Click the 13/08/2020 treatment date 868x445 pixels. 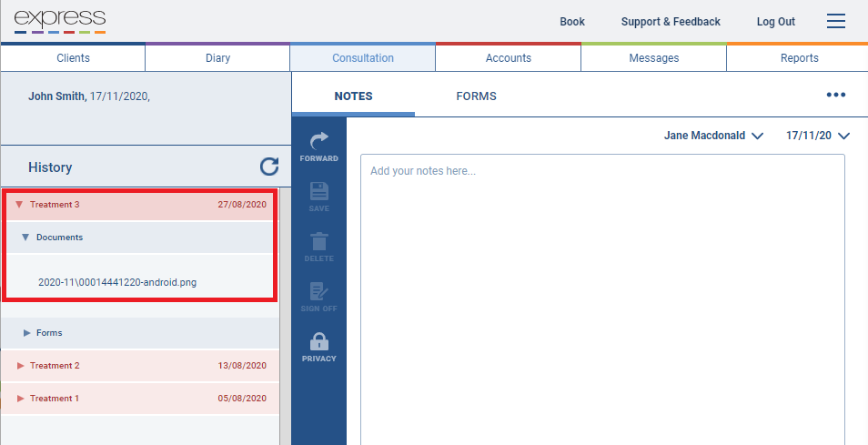coord(242,366)
